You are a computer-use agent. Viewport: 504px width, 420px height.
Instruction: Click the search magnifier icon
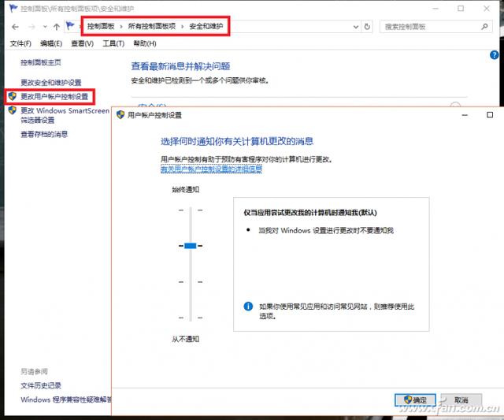(x=484, y=27)
